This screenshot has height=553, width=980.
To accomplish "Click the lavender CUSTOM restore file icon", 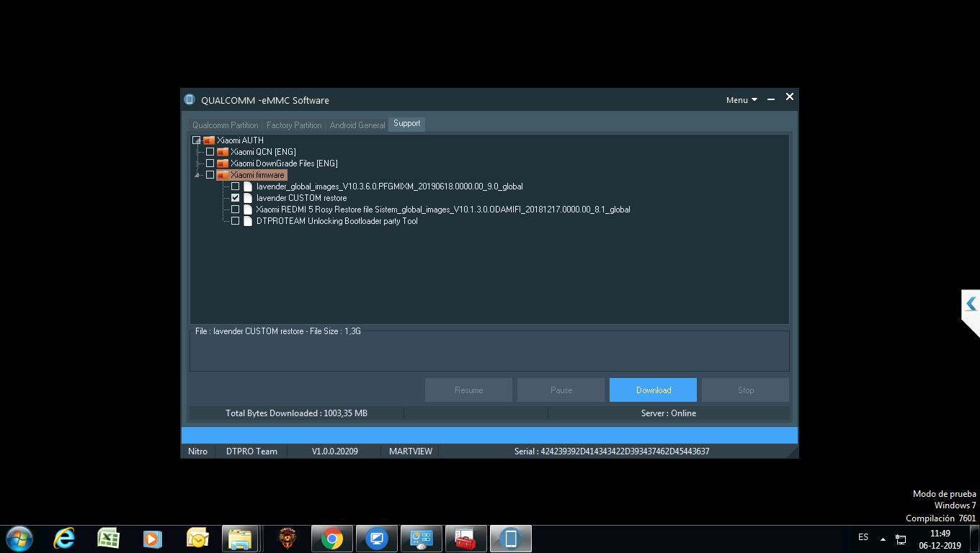I will point(248,198).
